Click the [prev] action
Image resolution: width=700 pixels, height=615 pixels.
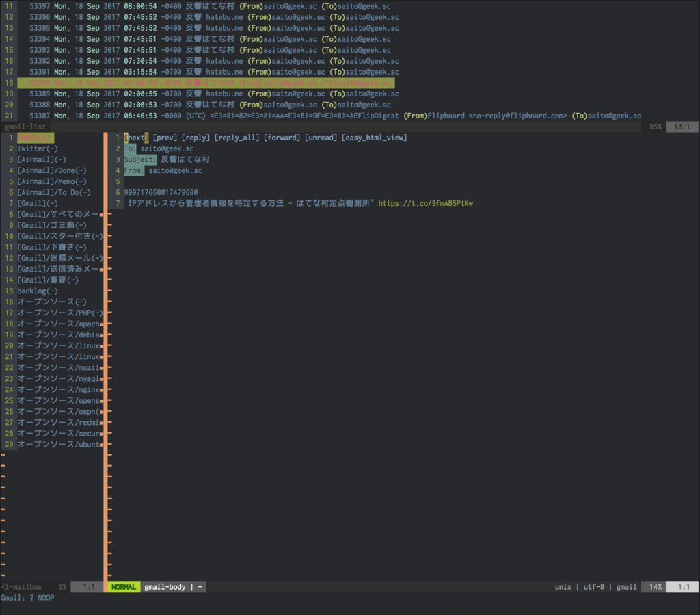pos(165,138)
